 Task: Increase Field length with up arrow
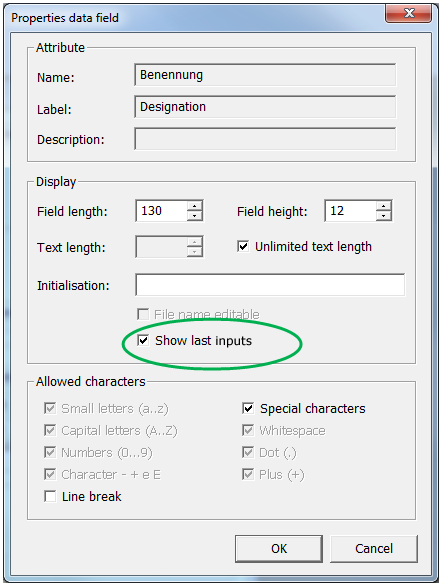click(194, 206)
